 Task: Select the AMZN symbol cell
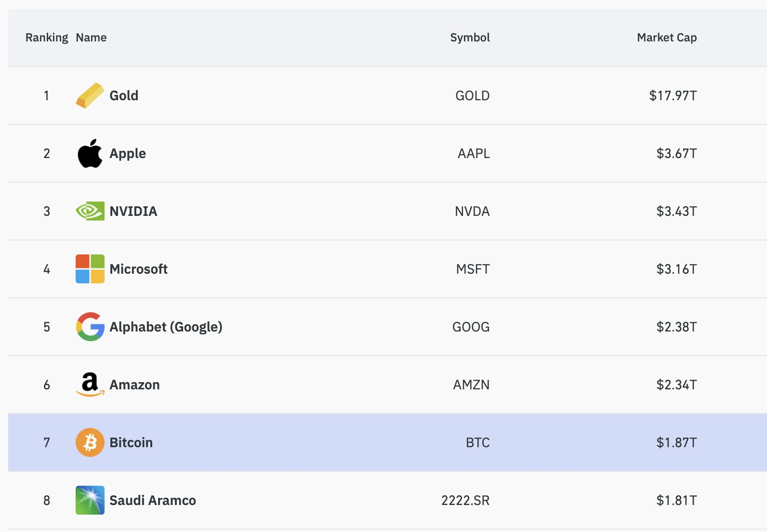tap(471, 385)
